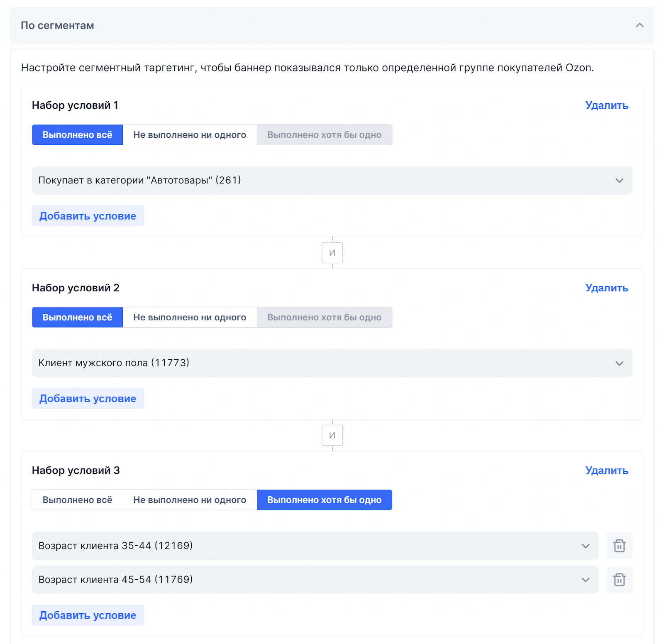
Task: Choose "Выполнено хотя бы одно" in set 2
Action: (x=324, y=317)
